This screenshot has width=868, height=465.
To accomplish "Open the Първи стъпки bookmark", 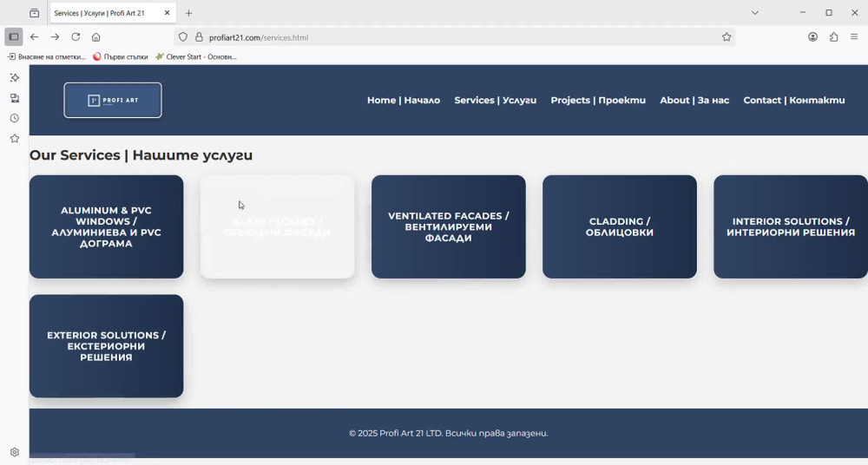I will [120, 56].
